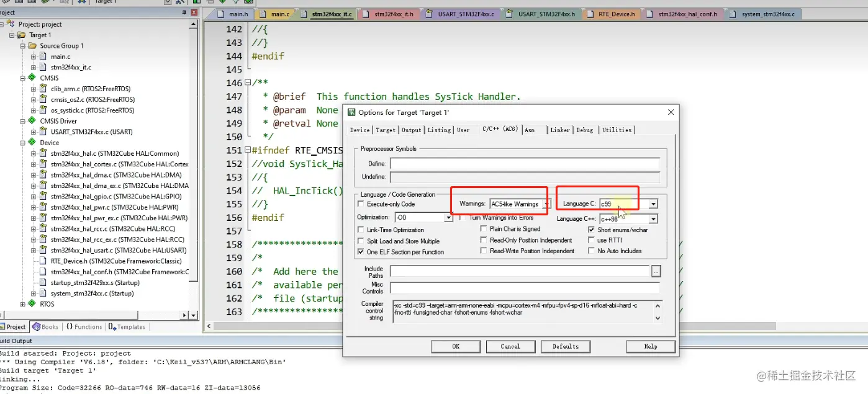Click the Books tab book icon

point(36,327)
